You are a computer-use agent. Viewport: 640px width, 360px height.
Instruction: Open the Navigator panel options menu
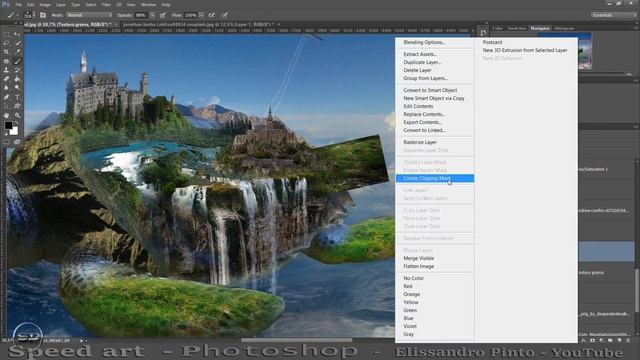(x=636, y=29)
